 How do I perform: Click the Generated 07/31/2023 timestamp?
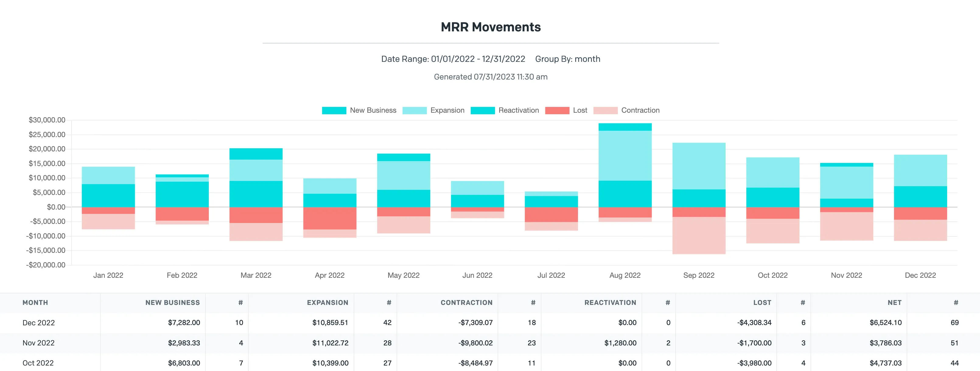(490, 77)
